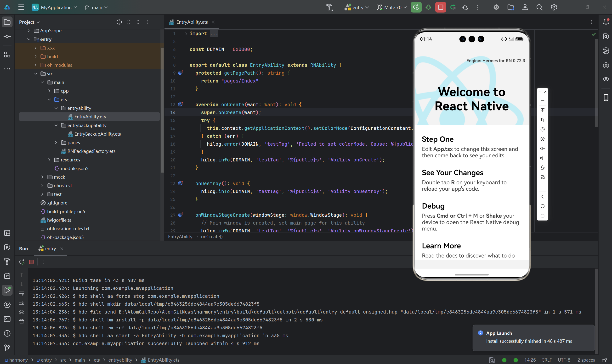
Task: Select the EntryAbility.ets editor tab
Action: [x=192, y=22]
